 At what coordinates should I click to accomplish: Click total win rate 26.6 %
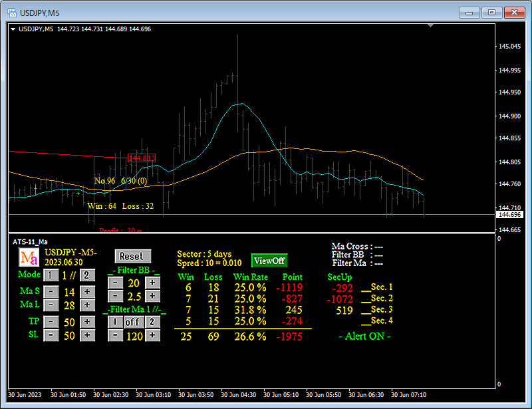click(x=251, y=337)
